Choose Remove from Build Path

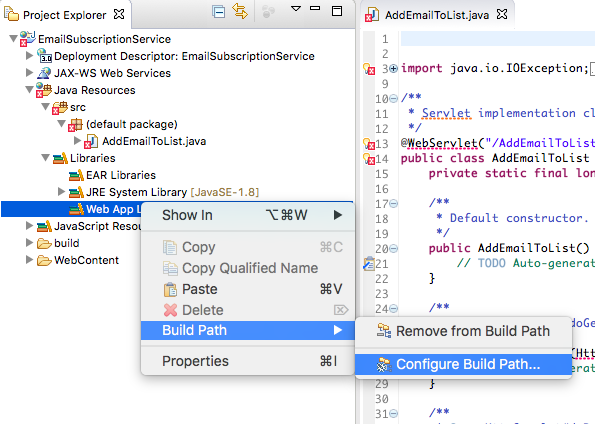tap(463, 331)
